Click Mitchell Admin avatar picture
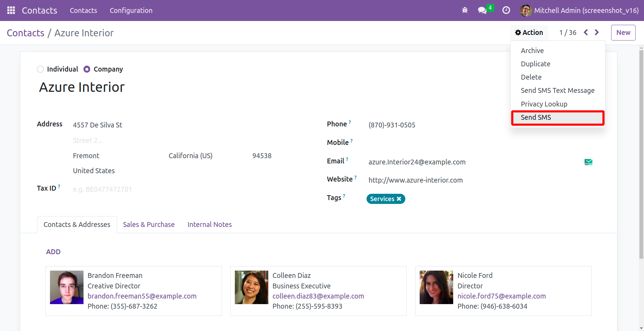Image resolution: width=644 pixels, height=331 pixels. (526, 10)
